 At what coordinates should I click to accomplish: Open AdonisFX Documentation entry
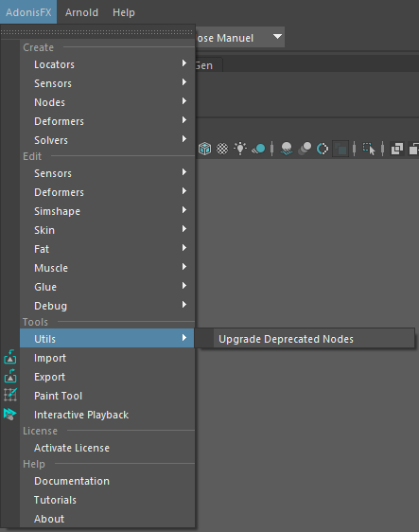[107, 481]
